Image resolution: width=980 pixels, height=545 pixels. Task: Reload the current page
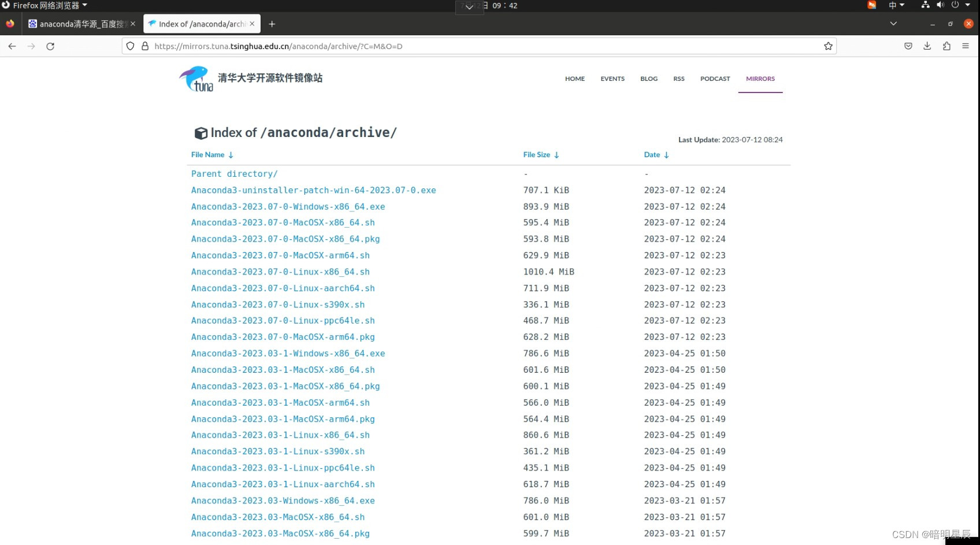(50, 46)
